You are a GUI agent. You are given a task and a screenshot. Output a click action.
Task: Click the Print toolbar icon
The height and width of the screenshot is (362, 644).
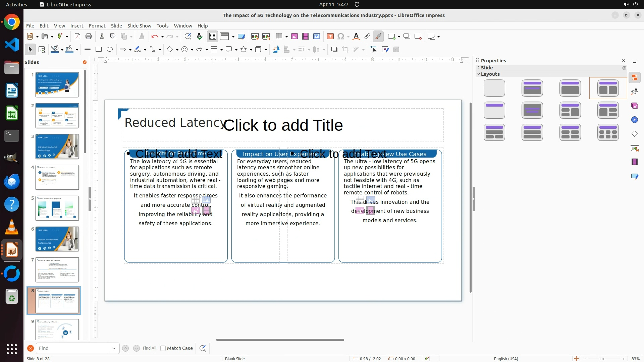(89, 37)
